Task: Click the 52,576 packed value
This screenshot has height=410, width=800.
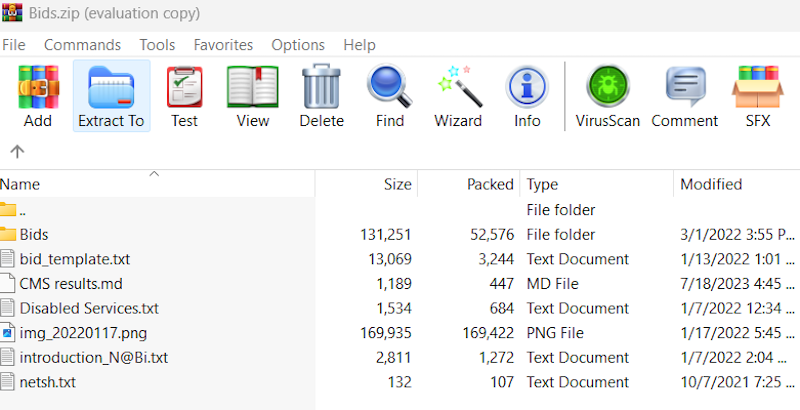Action: 492,235
